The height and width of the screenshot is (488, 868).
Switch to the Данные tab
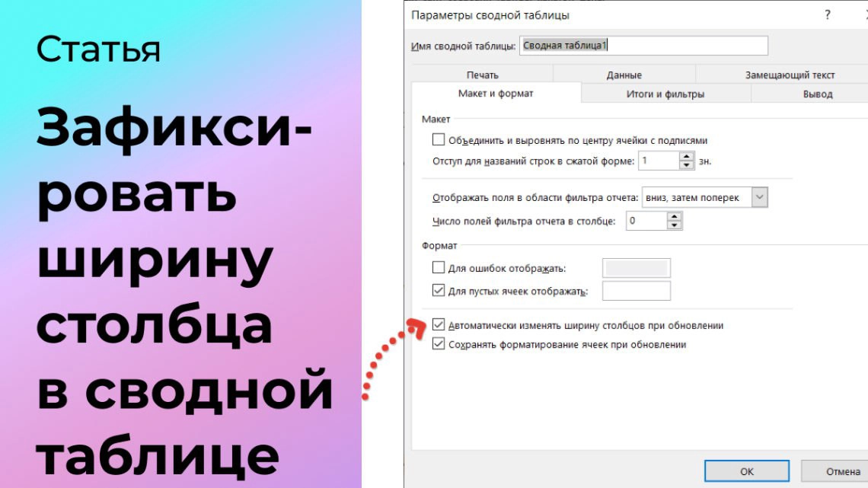(624, 75)
